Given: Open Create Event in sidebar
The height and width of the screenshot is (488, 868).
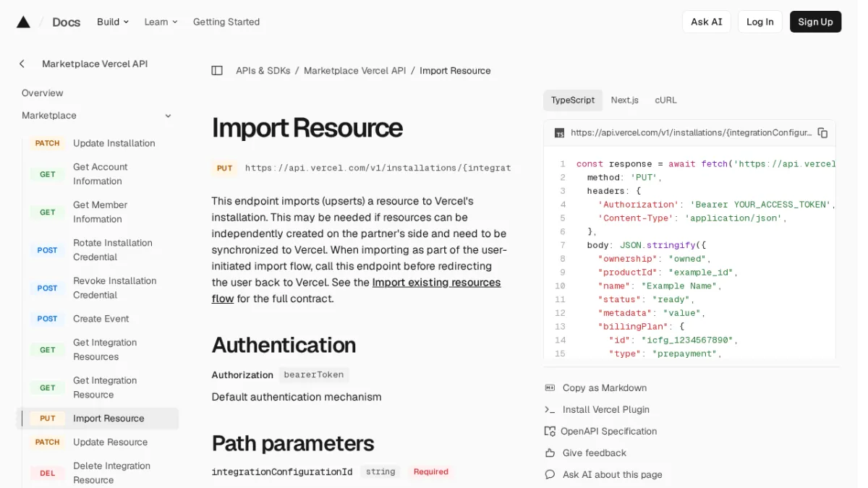Looking at the screenshot, I should pyautogui.click(x=98, y=319).
